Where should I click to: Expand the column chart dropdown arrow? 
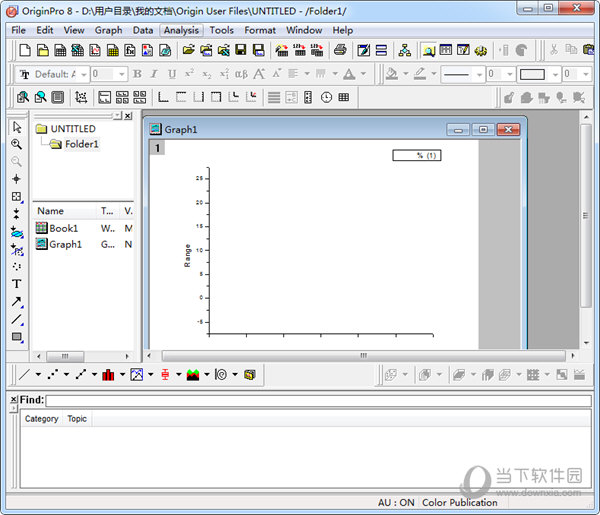(x=122, y=374)
